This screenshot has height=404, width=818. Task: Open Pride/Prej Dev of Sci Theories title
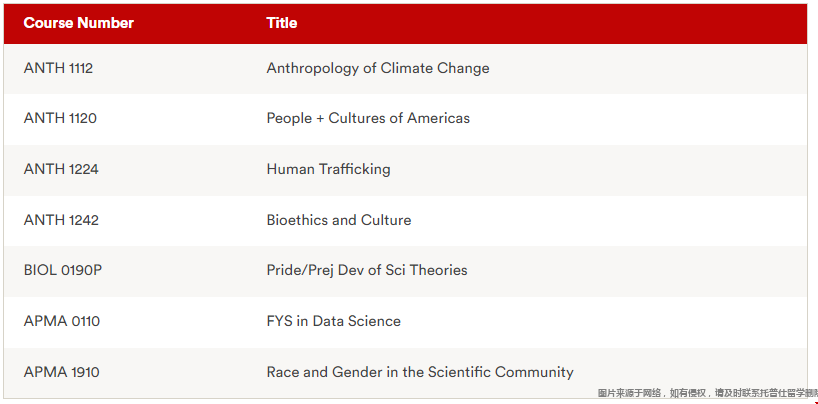click(367, 270)
